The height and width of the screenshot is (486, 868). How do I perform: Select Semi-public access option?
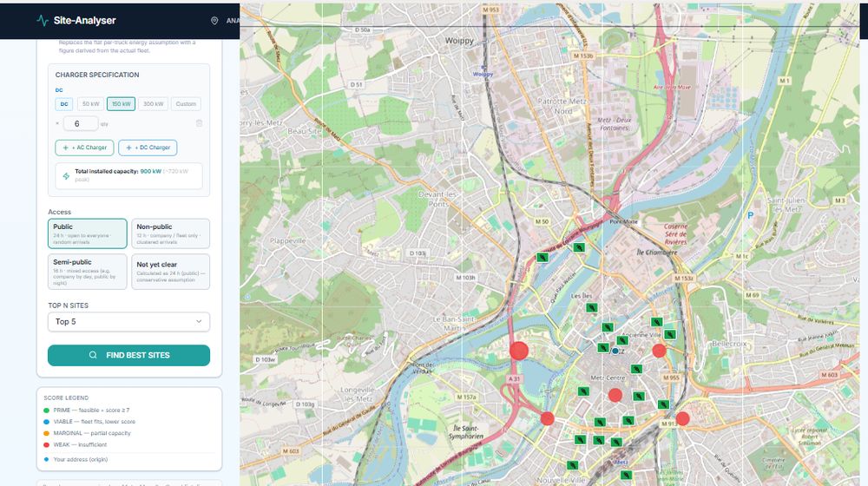pos(88,272)
